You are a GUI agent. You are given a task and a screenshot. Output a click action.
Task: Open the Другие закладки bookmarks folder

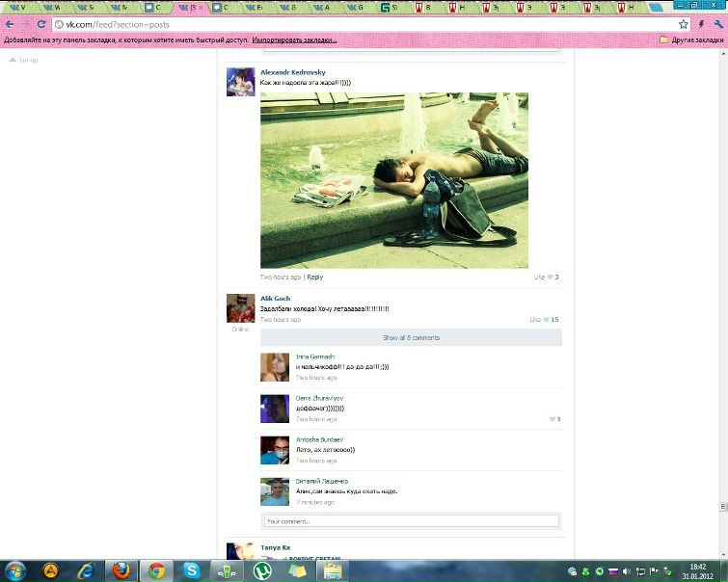pos(691,40)
